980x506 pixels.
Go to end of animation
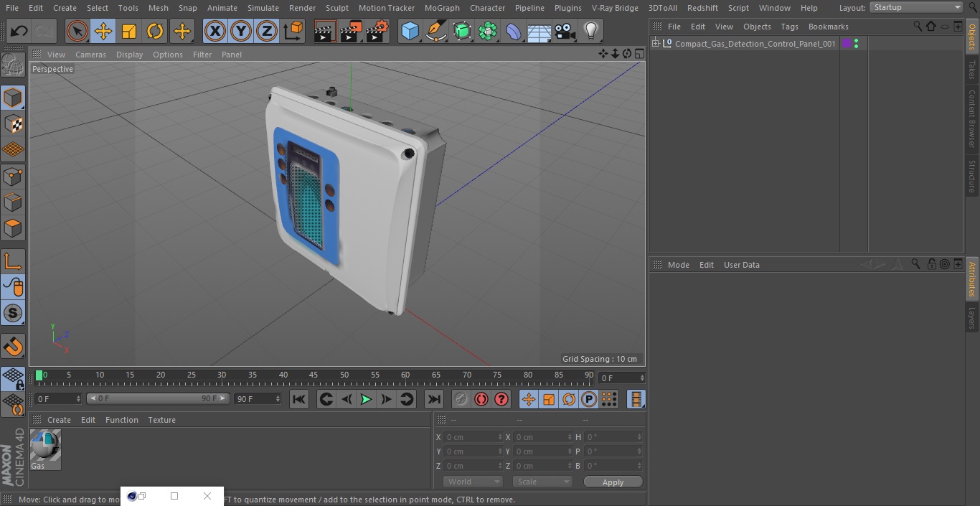(434, 399)
